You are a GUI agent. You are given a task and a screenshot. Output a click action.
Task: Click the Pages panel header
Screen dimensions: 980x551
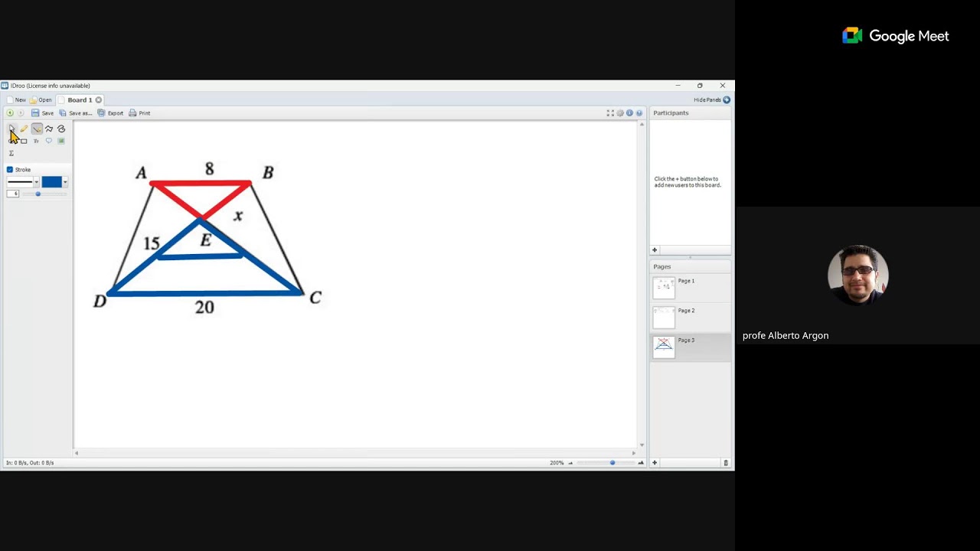pos(690,266)
